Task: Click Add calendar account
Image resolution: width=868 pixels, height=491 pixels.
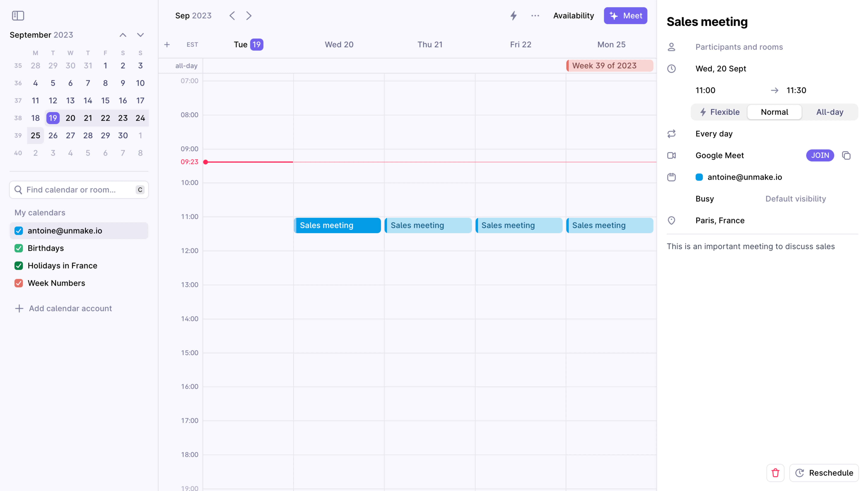Action: (63, 309)
